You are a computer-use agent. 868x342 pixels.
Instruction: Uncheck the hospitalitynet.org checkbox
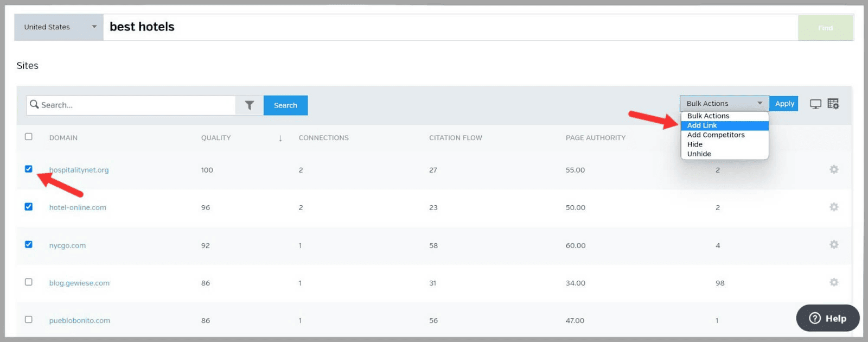(29, 169)
